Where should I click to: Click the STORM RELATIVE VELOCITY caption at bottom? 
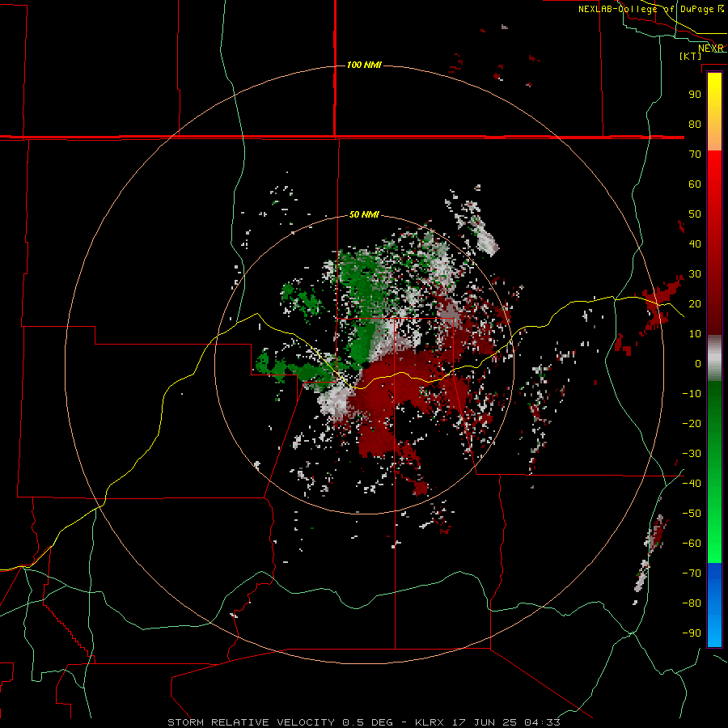(363, 722)
